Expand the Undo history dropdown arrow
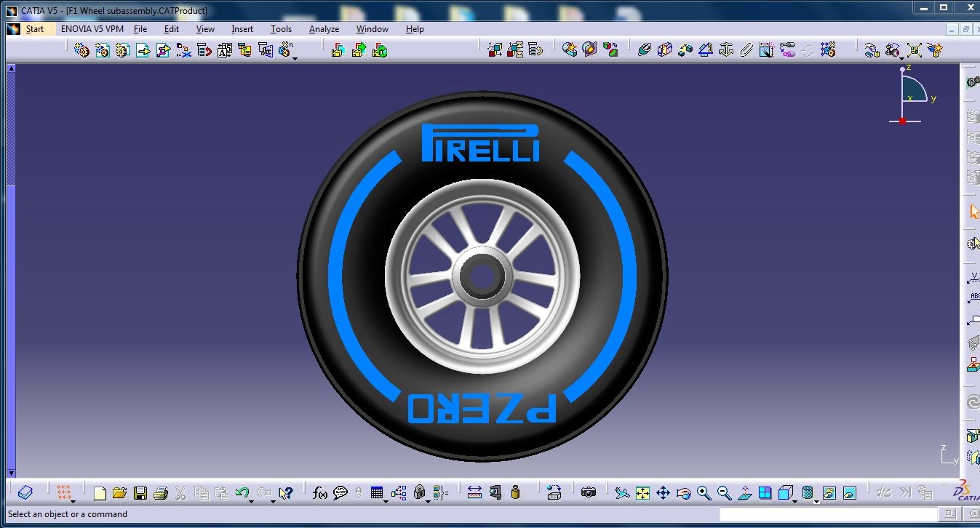 coord(251,501)
